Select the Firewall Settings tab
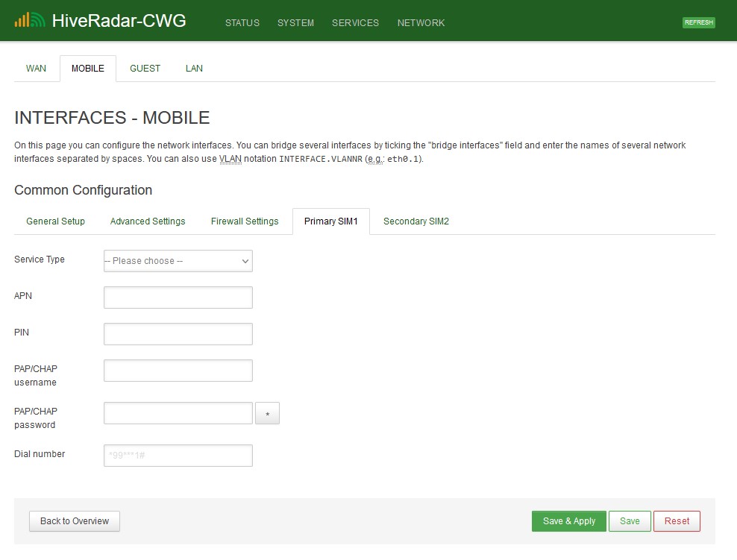The width and height of the screenshot is (737, 560). pos(245,221)
